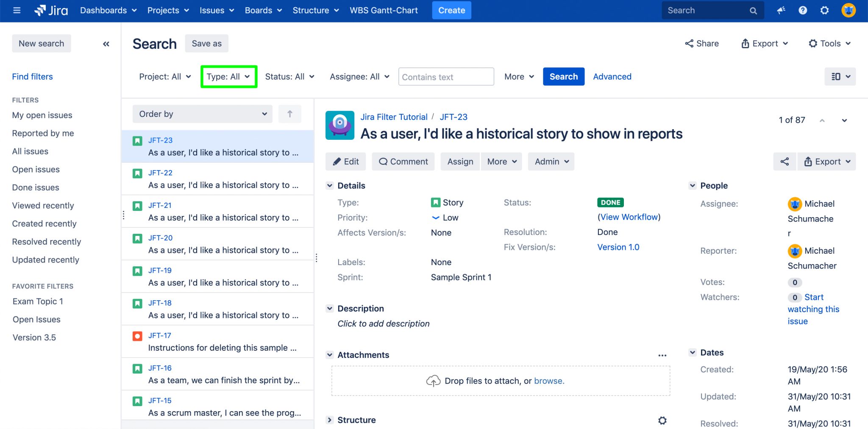Open the Attachments ellipsis options
The image size is (868, 429).
[x=662, y=355]
